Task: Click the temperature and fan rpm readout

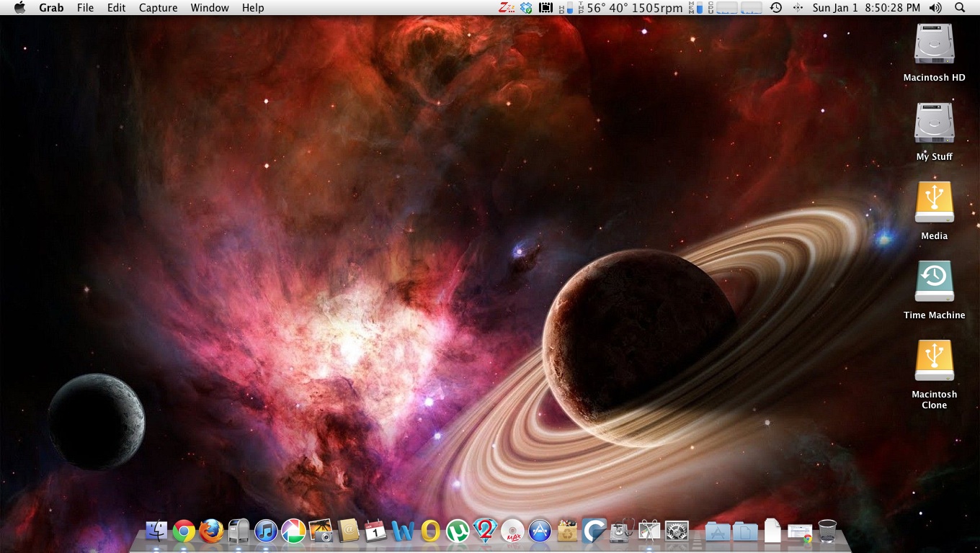Action: coord(631,8)
